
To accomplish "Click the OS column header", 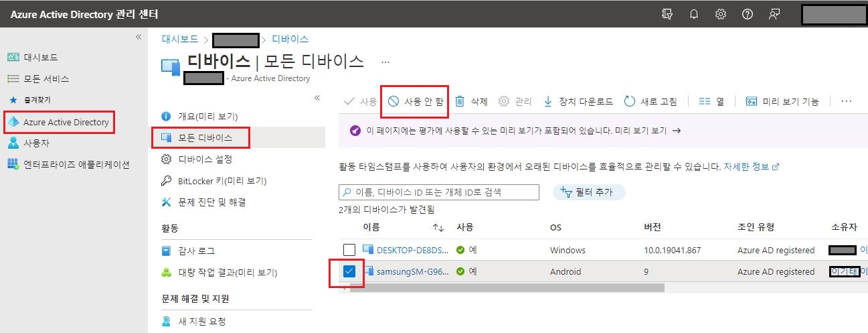I will 555,228.
